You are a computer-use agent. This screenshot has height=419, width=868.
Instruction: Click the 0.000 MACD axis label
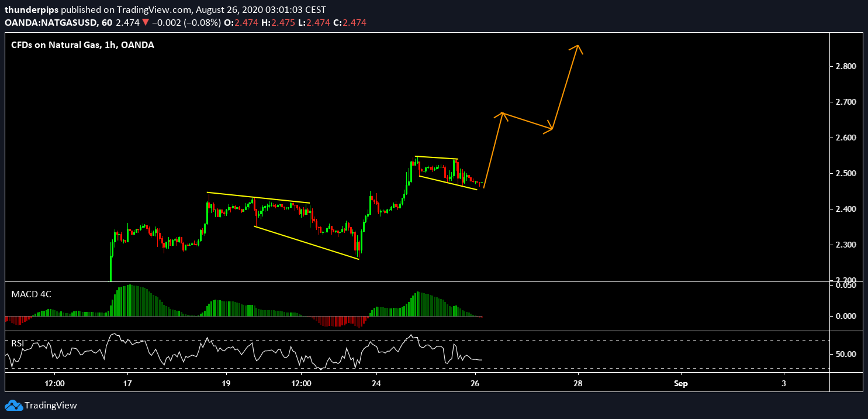coord(846,316)
